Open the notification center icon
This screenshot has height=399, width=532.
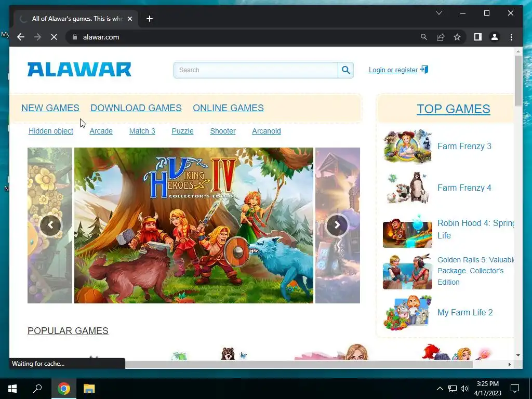pyautogui.click(x=515, y=389)
